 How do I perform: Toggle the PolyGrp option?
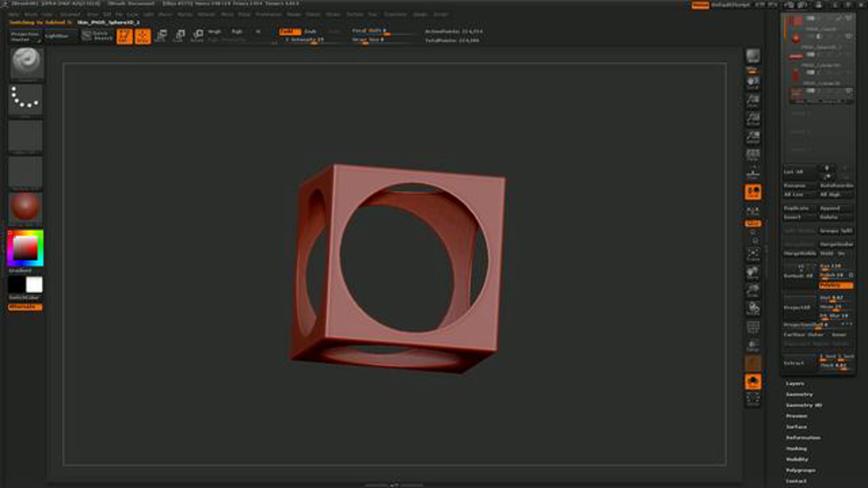coord(837,285)
